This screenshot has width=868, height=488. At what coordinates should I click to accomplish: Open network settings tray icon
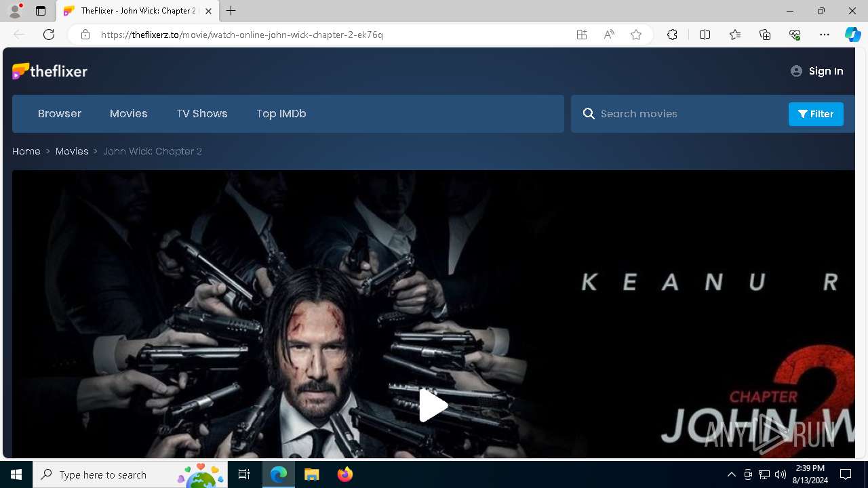point(764,474)
